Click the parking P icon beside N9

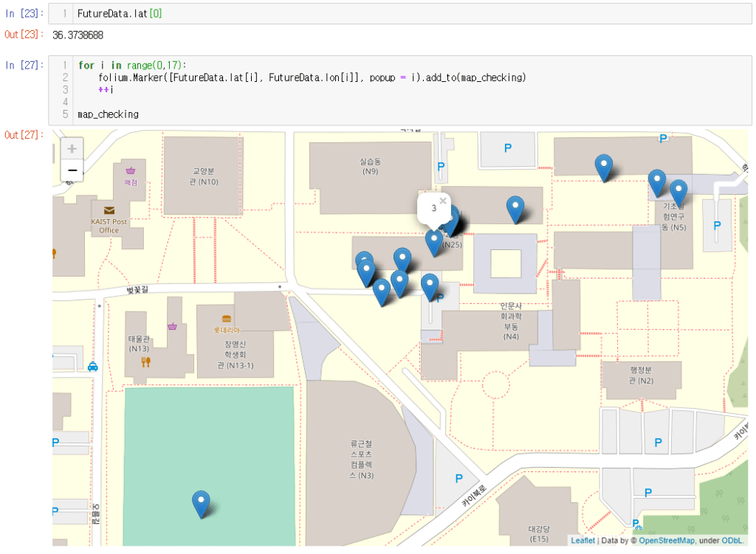point(441,167)
